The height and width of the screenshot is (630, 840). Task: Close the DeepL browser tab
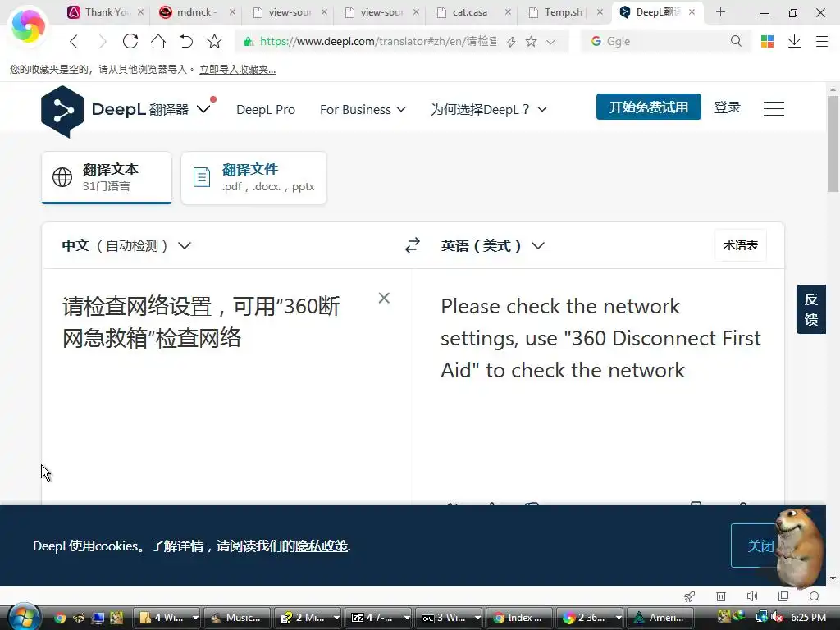tap(692, 11)
